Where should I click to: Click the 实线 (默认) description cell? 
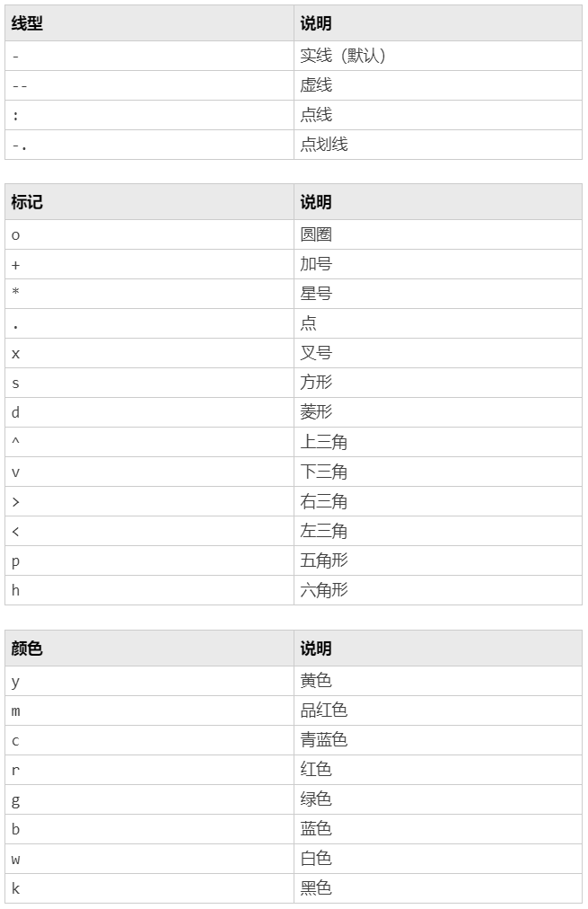pos(438,57)
